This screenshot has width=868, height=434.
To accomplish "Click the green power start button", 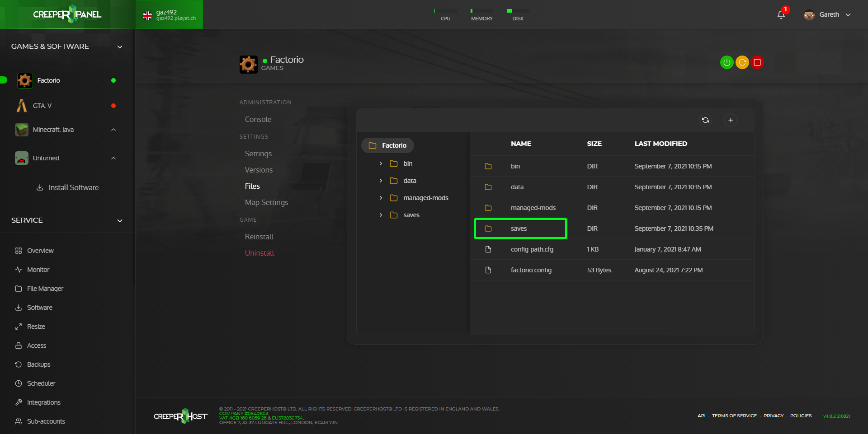I will tap(726, 62).
